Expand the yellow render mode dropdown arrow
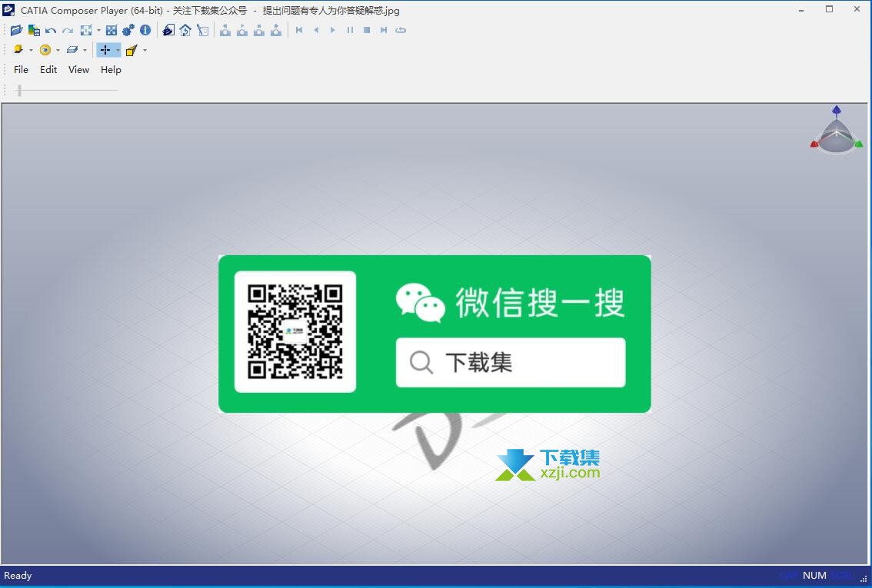The width and height of the screenshot is (872, 588). 31,51
